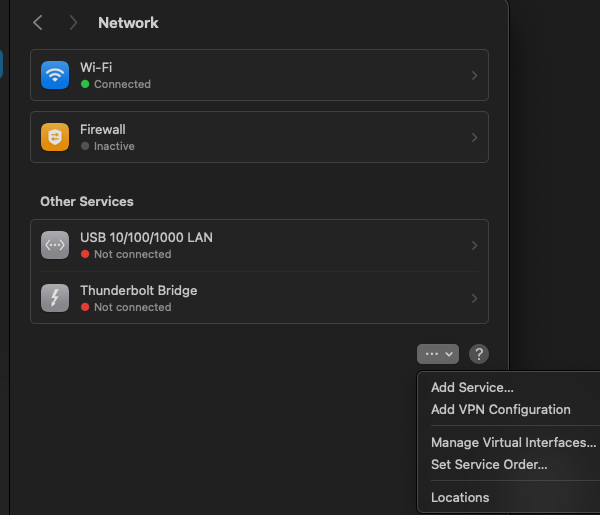This screenshot has width=600, height=515.
Task: Click the Thunderbolt Bridge lightning icon
Action: tap(55, 298)
